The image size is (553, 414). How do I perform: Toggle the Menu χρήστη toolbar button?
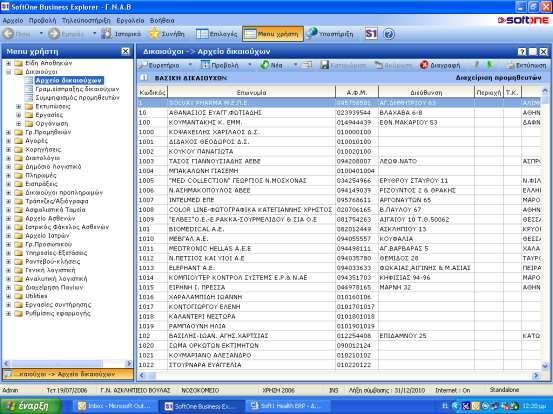click(273, 34)
